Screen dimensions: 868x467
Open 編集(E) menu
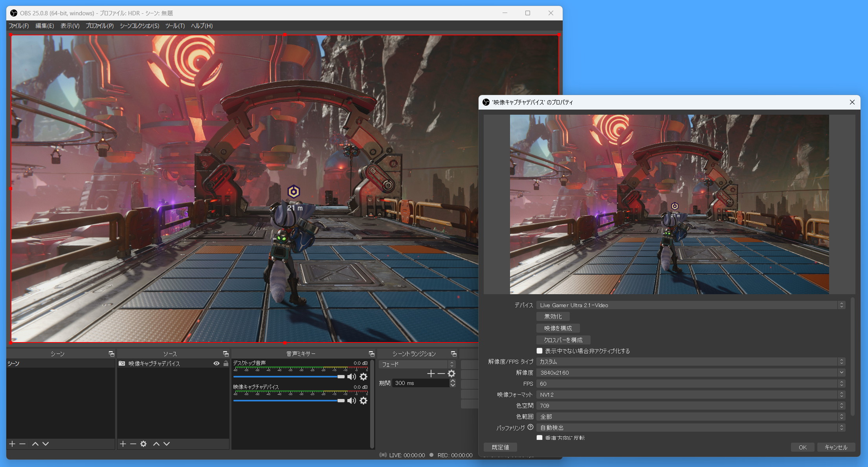click(x=45, y=26)
